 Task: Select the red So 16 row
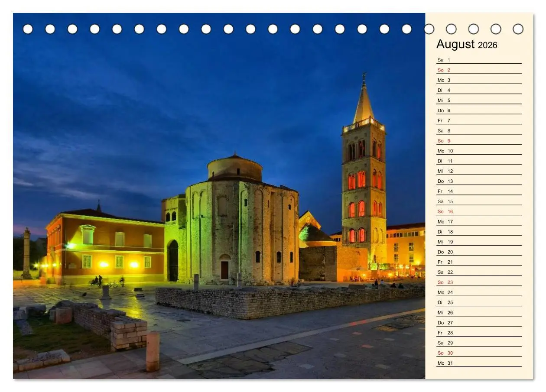(479, 211)
